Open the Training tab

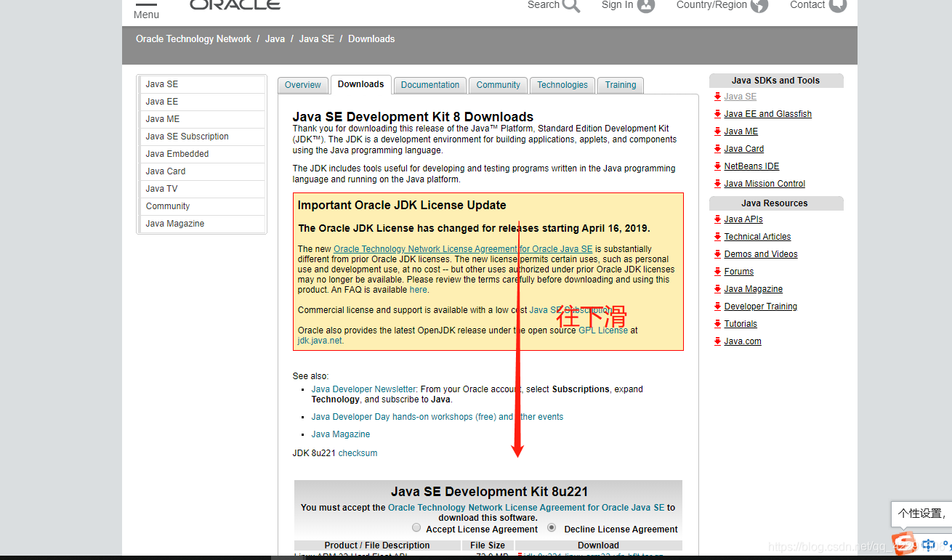621,85
